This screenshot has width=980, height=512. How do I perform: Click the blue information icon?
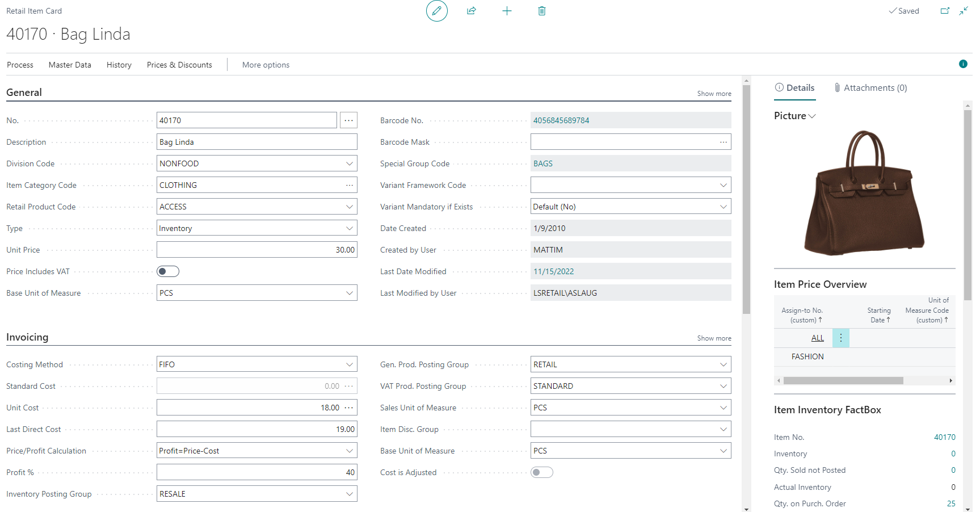click(963, 64)
